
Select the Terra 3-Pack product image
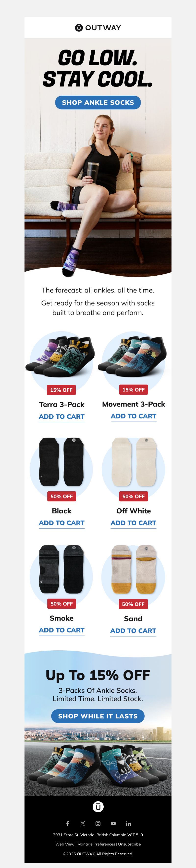[61, 357]
